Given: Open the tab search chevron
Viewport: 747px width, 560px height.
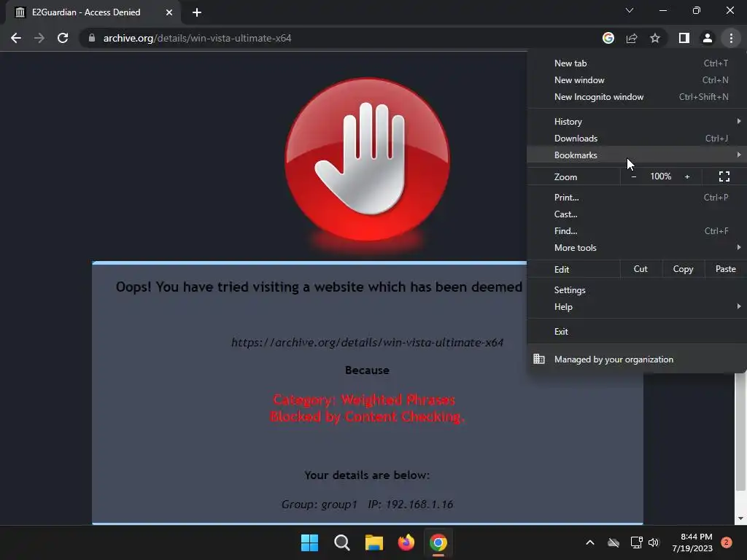Looking at the screenshot, I should point(630,10).
